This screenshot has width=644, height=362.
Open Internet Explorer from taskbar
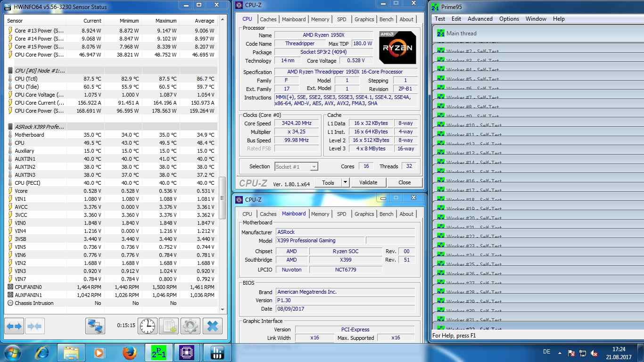point(42,353)
